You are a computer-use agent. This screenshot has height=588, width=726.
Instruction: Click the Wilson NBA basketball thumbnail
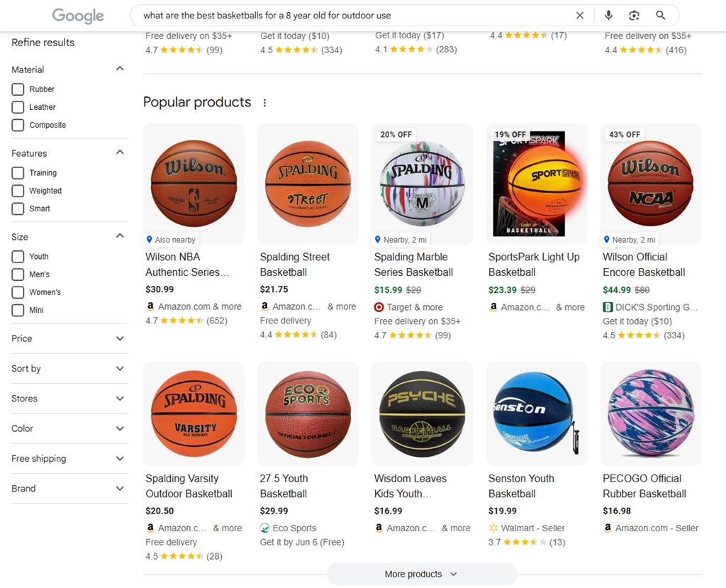[x=194, y=184]
